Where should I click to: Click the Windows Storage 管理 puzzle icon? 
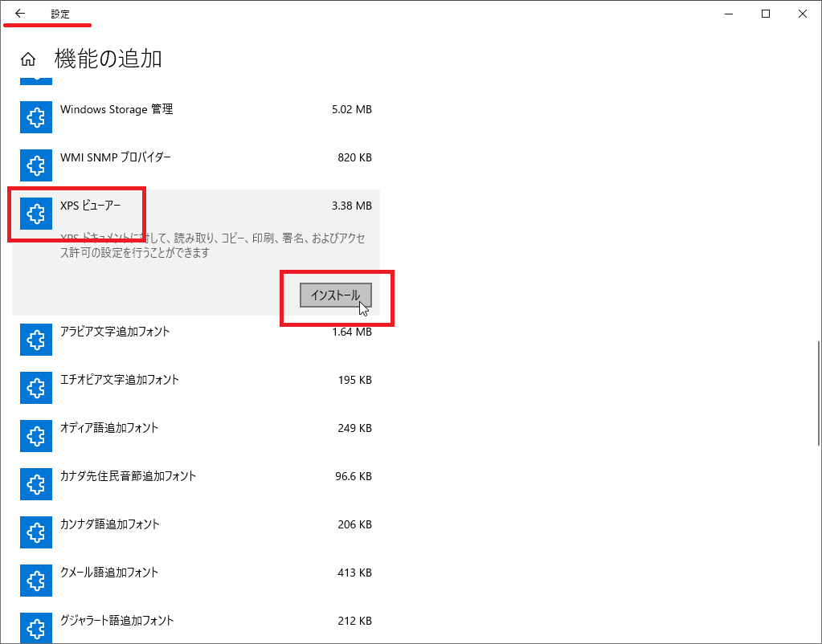point(35,118)
